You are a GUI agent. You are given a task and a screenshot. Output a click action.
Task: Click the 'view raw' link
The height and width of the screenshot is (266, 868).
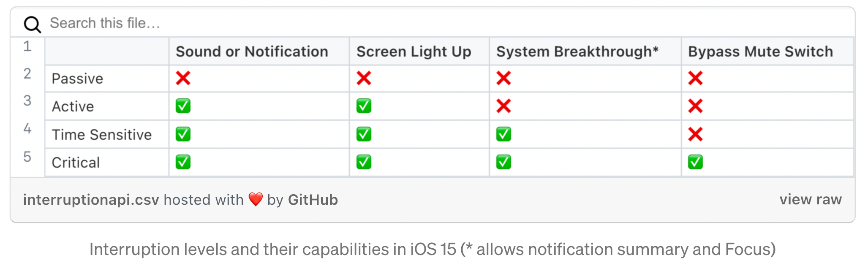tap(810, 199)
